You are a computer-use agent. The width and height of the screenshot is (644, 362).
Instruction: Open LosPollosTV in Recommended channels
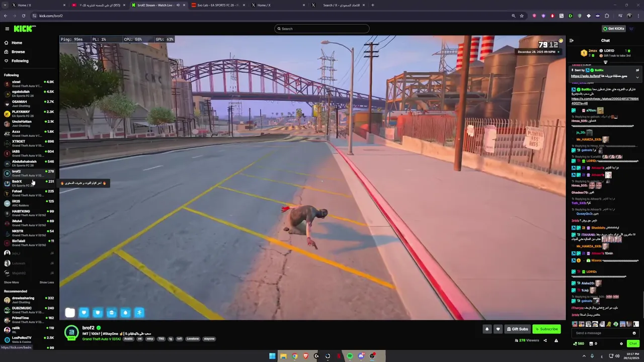(29, 339)
